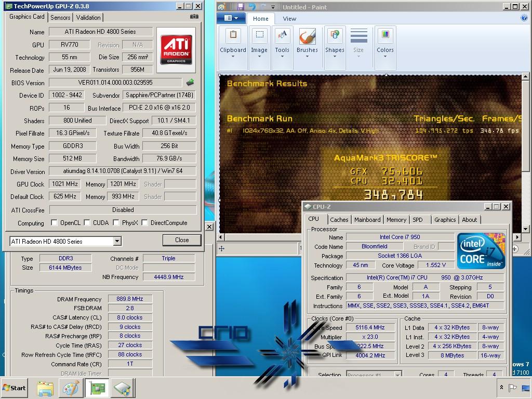The image size is (532, 399).
Task: Click the GPU Clock value 1021 MHz
Action: pos(65,184)
